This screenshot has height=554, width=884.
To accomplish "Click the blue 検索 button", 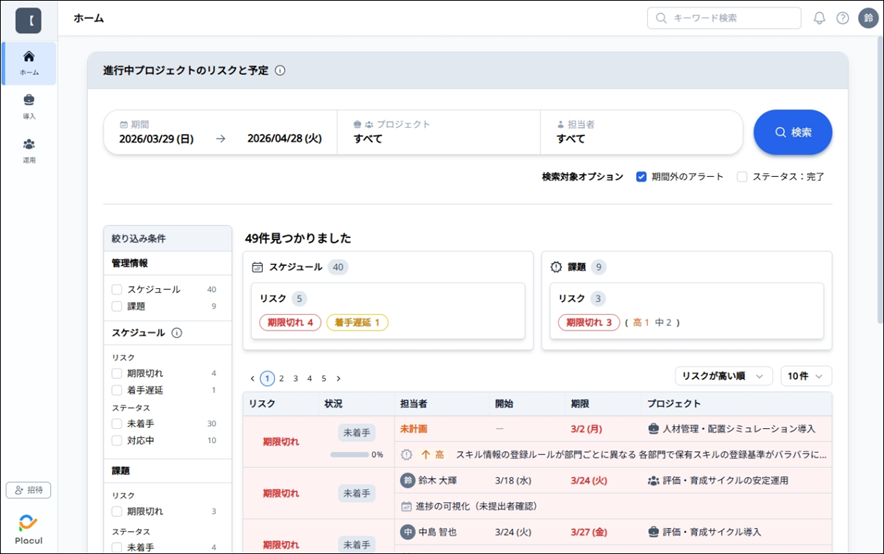I will click(x=792, y=132).
